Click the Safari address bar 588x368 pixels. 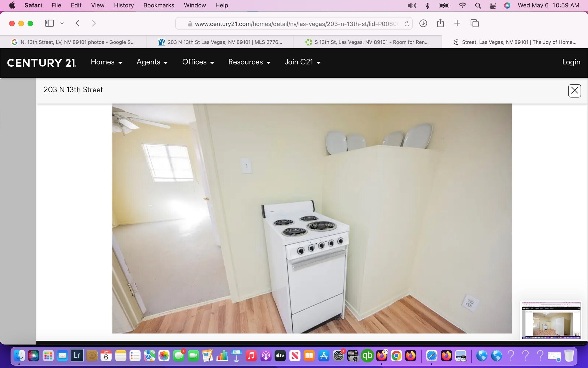tap(294, 24)
